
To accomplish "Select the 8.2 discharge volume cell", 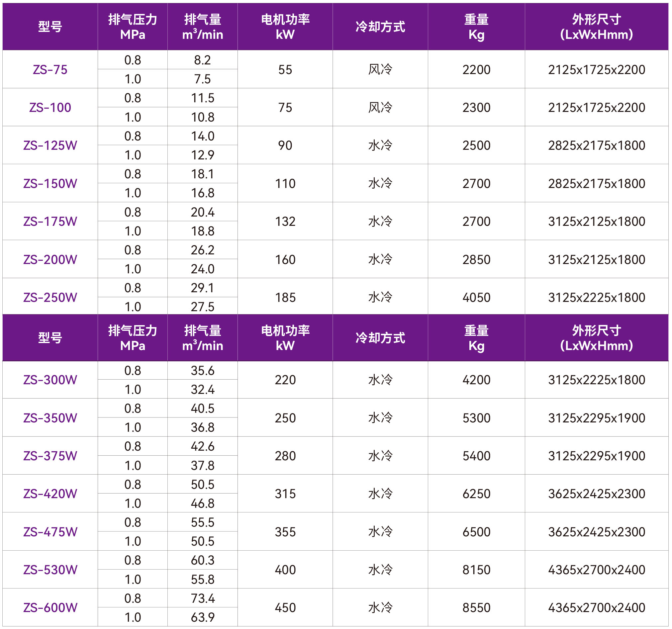I will click(x=202, y=60).
